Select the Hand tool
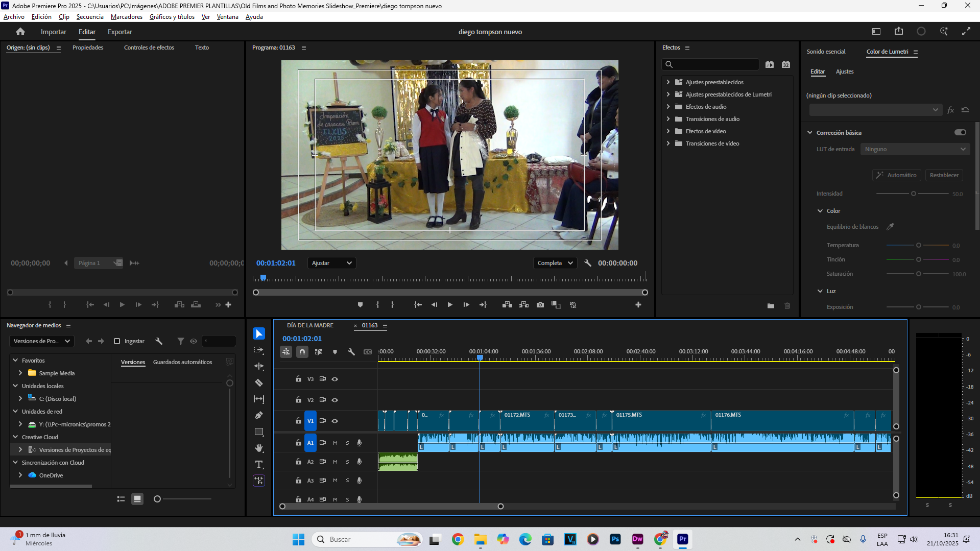This screenshot has height=551, width=980. pyautogui.click(x=259, y=448)
